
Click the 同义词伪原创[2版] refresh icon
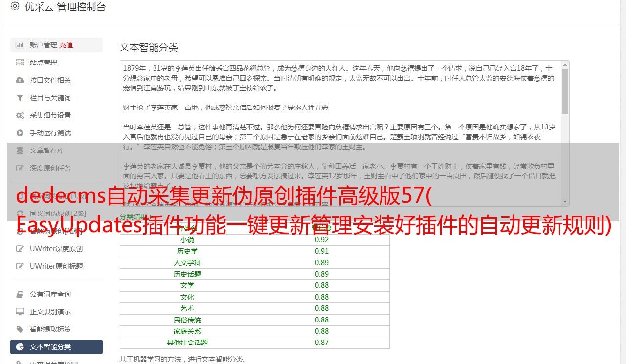(20, 213)
